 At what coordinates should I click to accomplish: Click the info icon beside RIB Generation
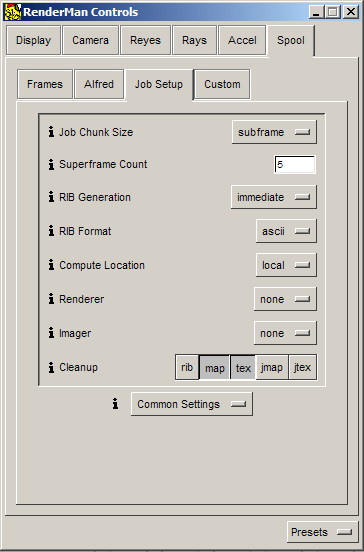click(x=51, y=197)
